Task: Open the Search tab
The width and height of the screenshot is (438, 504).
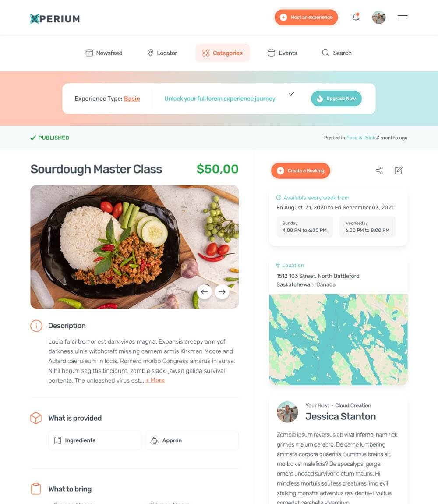Action: [x=337, y=53]
